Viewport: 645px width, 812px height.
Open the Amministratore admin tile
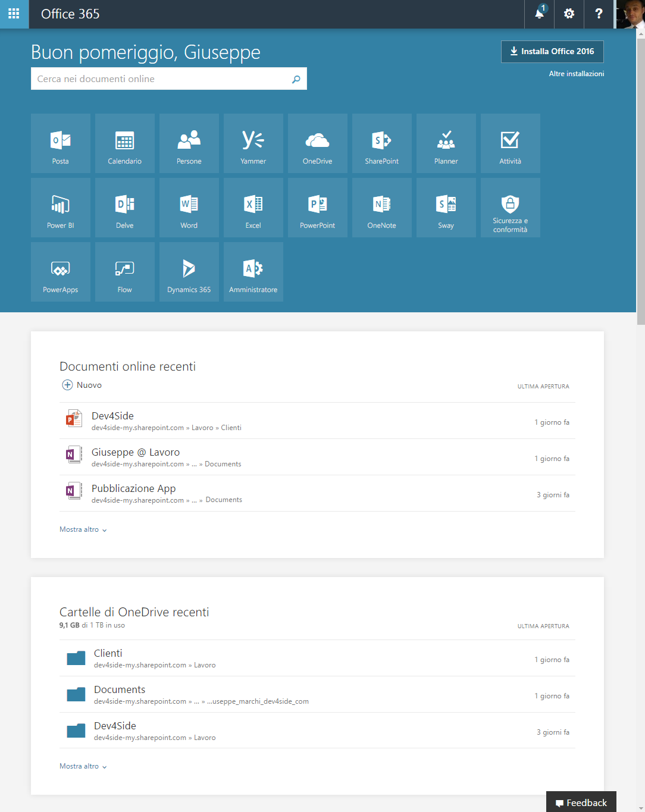pyautogui.click(x=253, y=272)
